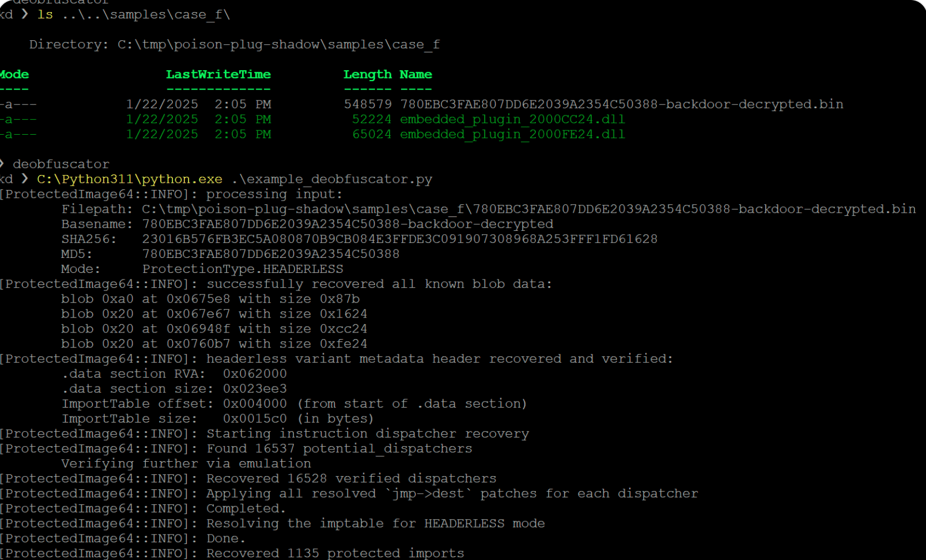Click ImportTable offset value '0x004000'
This screenshot has height=560, width=926.
(255, 404)
